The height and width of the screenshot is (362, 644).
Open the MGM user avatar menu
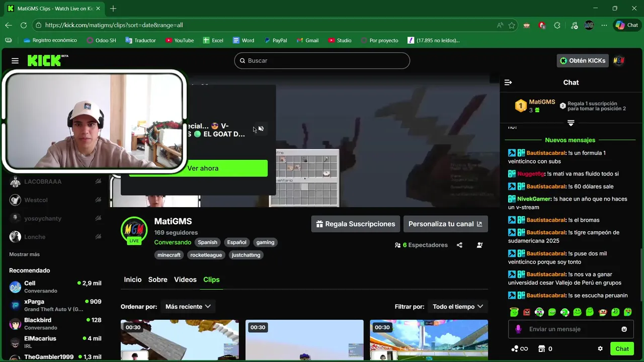tap(619, 60)
